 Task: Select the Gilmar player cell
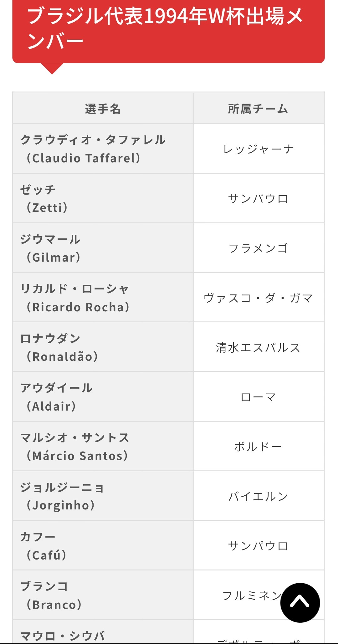pyautogui.click(x=103, y=248)
